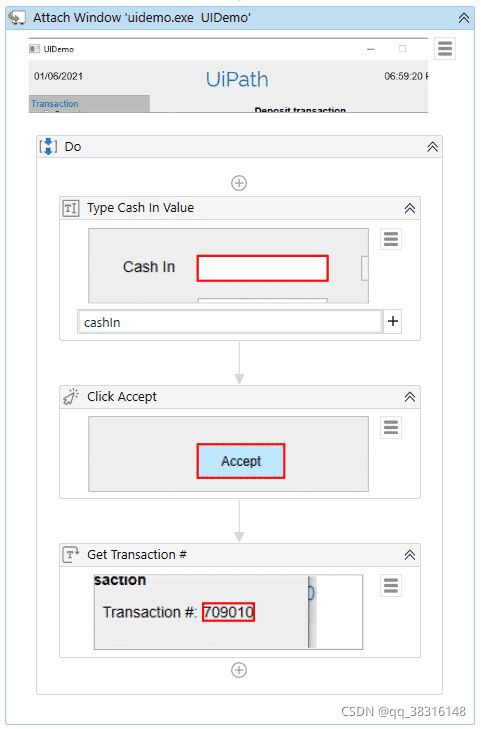Screen dimensions: 481x729
Task: Click the Transaction # 709010 selector thumbnail
Action: point(228,612)
